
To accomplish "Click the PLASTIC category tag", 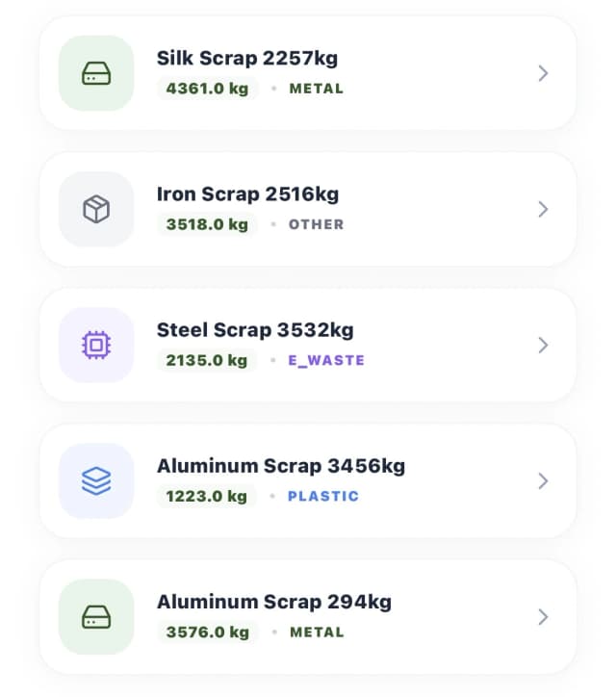I will 323,497.
